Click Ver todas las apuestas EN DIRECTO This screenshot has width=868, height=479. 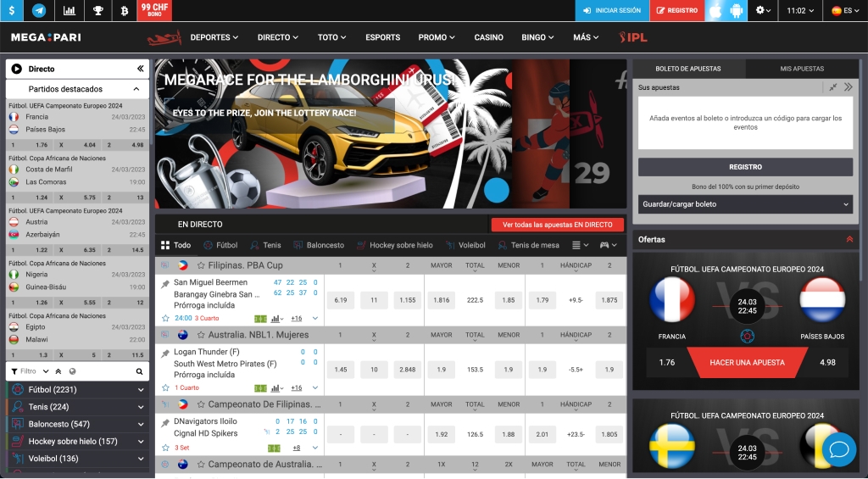coord(557,225)
